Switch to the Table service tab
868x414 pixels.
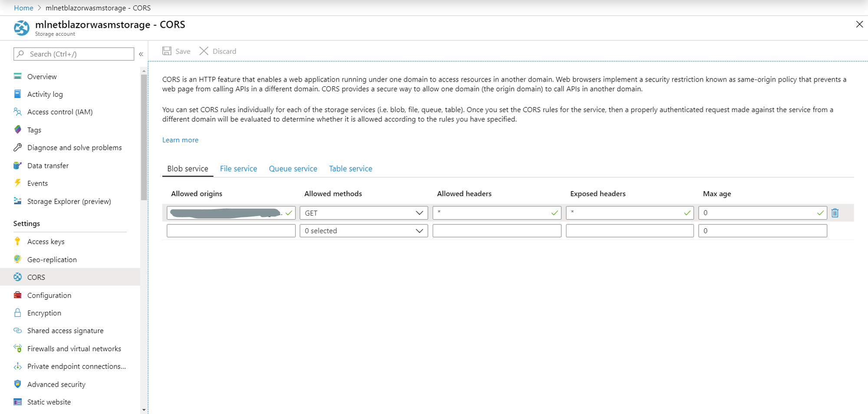tap(350, 168)
